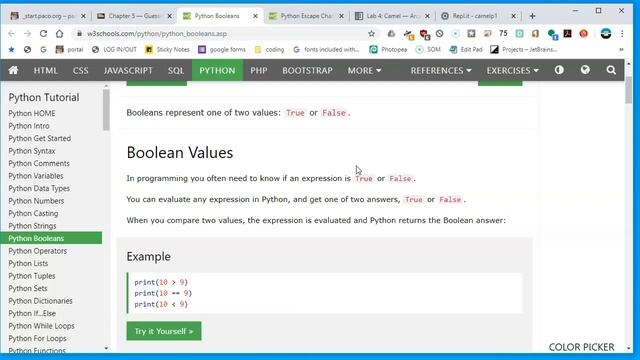Show hidden bookmarks overflow chevron
The height and width of the screenshot is (360, 640).
pyautogui.click(x=621, y=49)
